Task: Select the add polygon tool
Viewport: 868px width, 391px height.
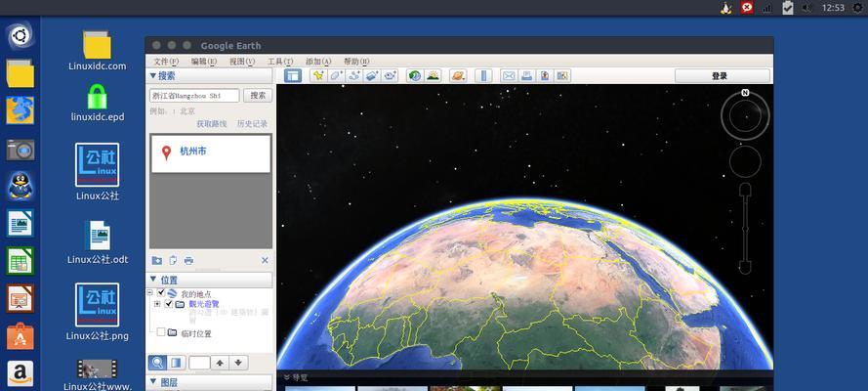Action: [x=336, y=76]
